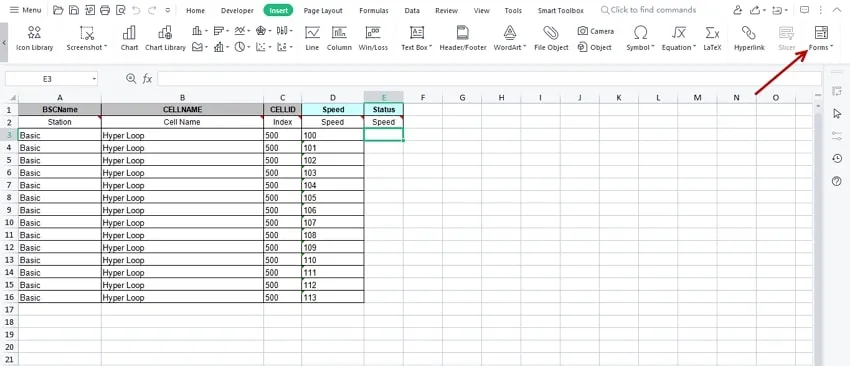Viewport: 850px width, 366px height.
Task: Insert a Hyperlink
Action: click(749, 38)
